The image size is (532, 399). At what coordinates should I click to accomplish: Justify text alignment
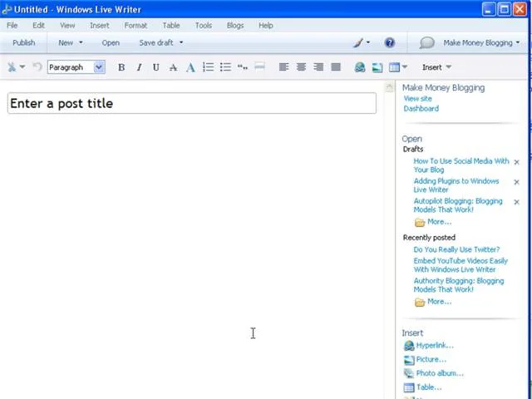tap(336, 67)
